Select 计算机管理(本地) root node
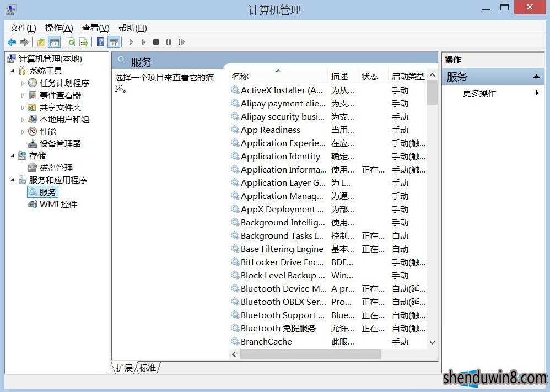This screenshot has height=392, width=550. tap(50, 59)
